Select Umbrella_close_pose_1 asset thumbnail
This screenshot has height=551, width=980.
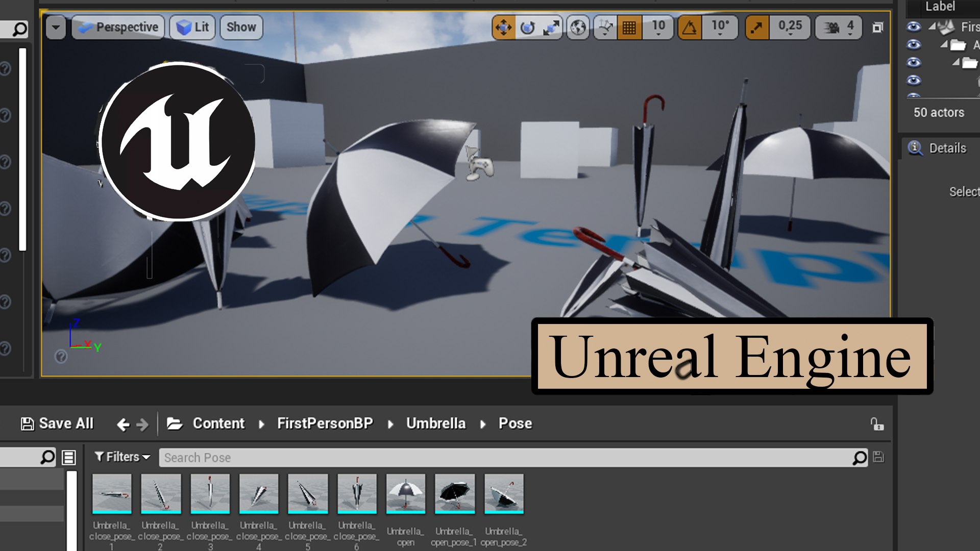pos(112,493)
